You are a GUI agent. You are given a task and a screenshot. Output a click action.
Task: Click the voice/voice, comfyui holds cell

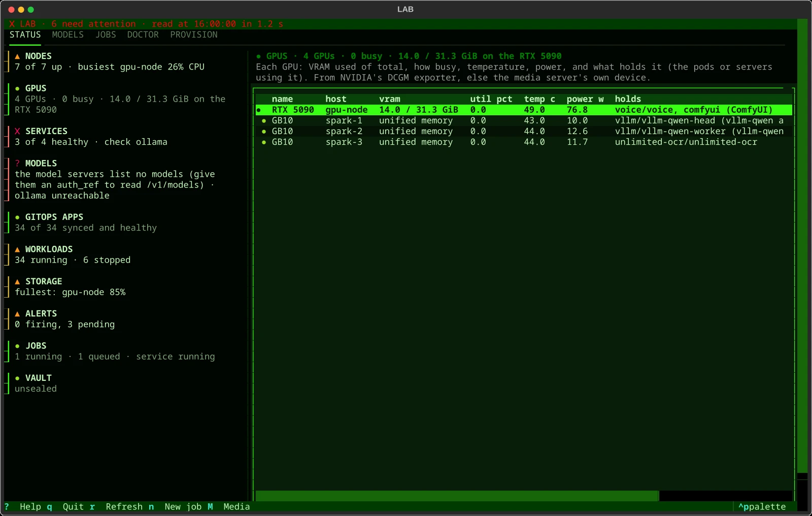[x=694, y=110]
